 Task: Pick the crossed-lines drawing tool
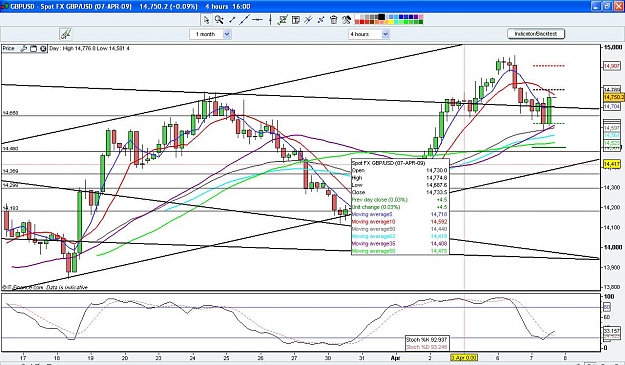pyautogui.click(x=321, y=20)
